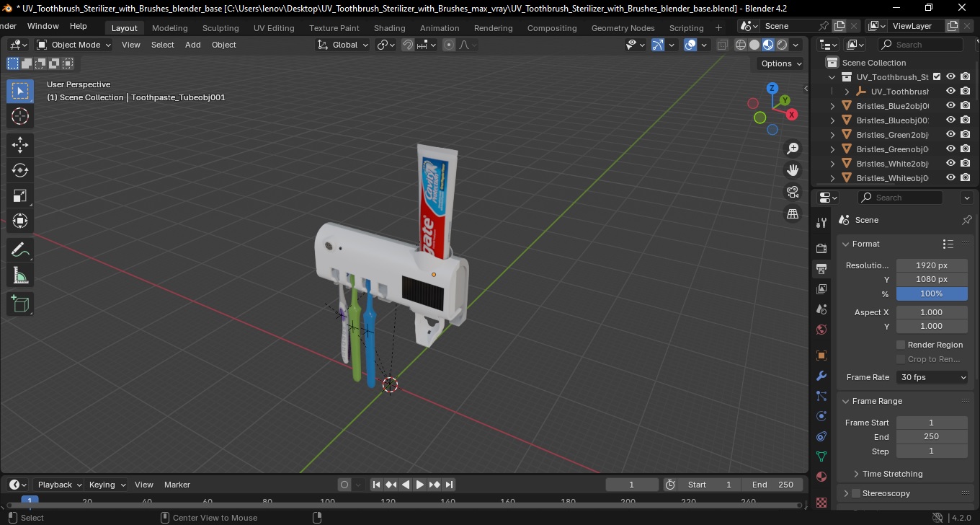Switch to the Sculpting workspace tab
Viewport: 980px width, 525px height.
[220, 28]
